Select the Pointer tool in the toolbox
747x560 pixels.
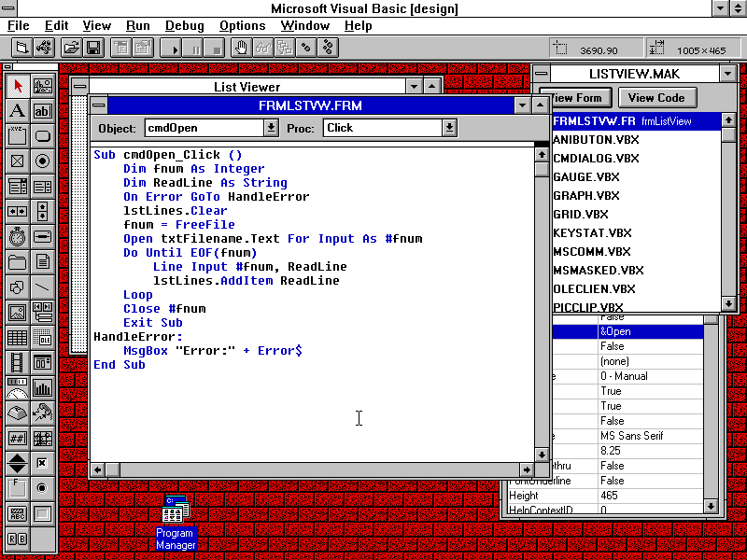(18, 86)
